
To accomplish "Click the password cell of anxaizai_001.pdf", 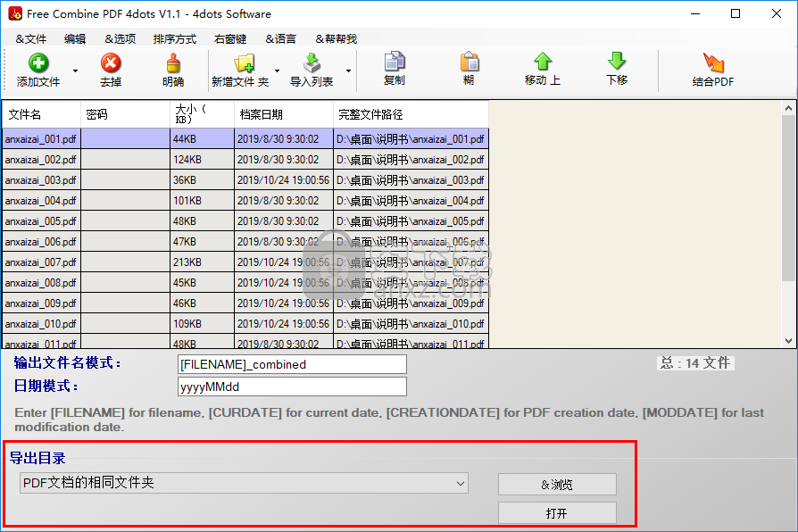I will point(125,139).
